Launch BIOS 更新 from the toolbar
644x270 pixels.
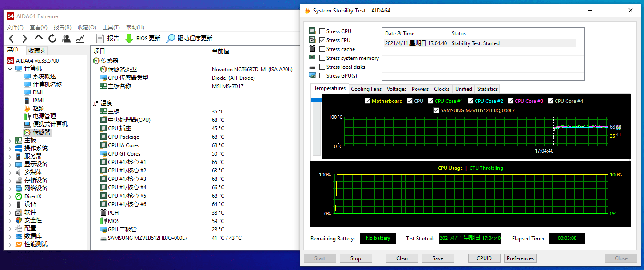tap(143, 39)
